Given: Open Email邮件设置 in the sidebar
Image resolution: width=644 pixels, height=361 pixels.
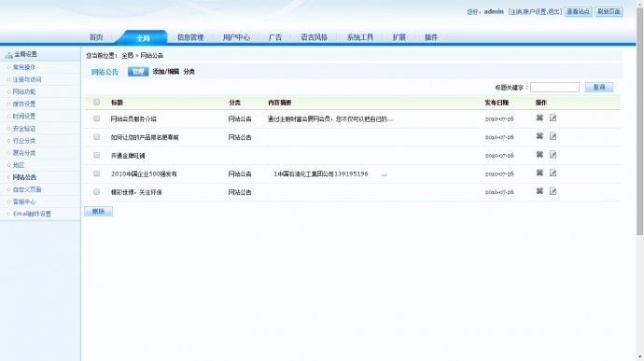Looking at the screenshot, I should (32, 214).
